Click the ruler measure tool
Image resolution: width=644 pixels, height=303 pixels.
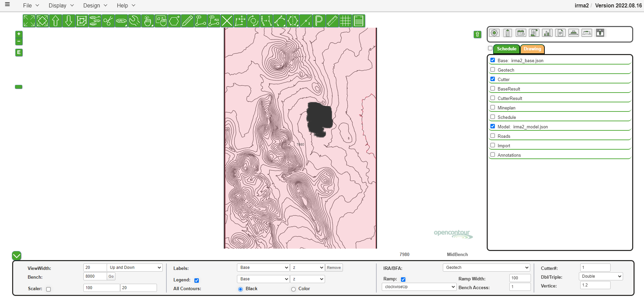point(332,21)
